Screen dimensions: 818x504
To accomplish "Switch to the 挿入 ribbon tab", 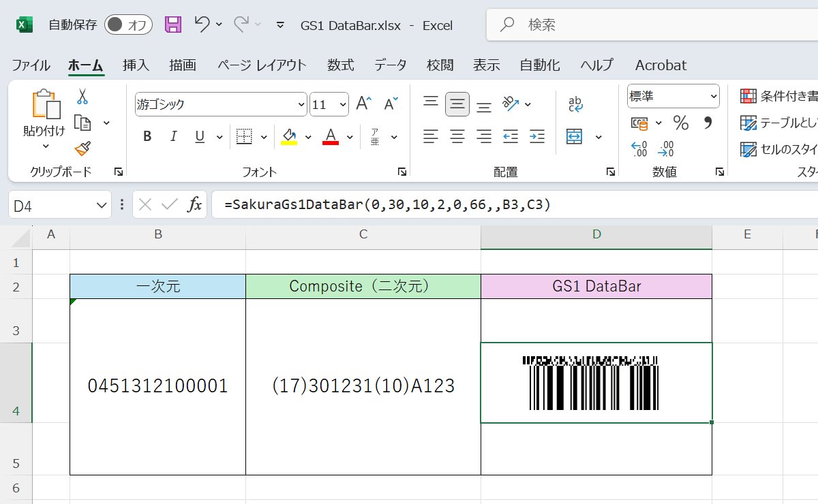I will click(x=135, y=65).
